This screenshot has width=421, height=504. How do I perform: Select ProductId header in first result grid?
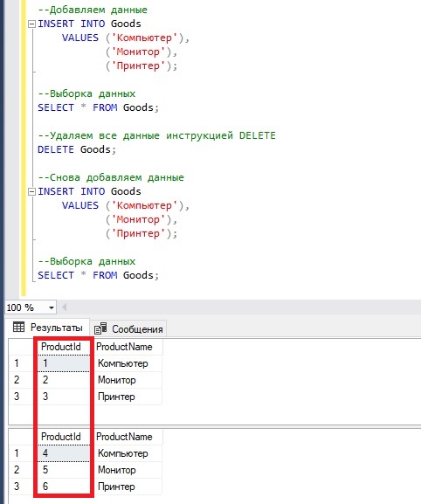61,347
